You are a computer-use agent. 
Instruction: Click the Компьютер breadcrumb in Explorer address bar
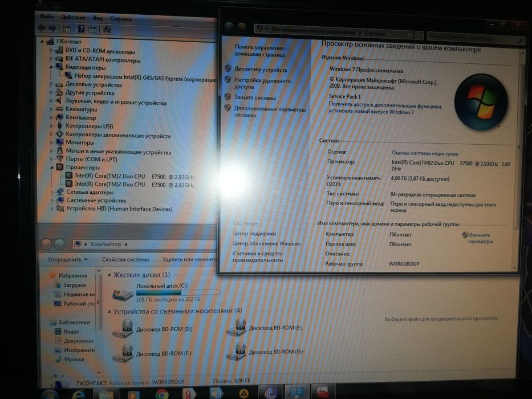point(105,244)
